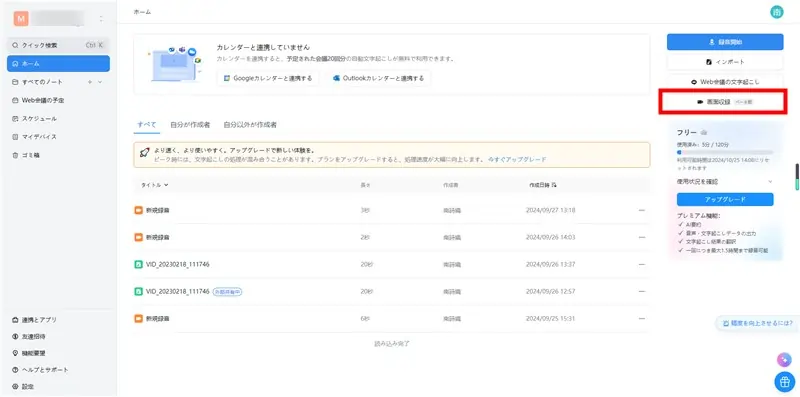This screenshot has height=397, width=800.
Task: Open the 新規録音 note dated 2024/09/26 14:03
Action: tap(158, 237)
